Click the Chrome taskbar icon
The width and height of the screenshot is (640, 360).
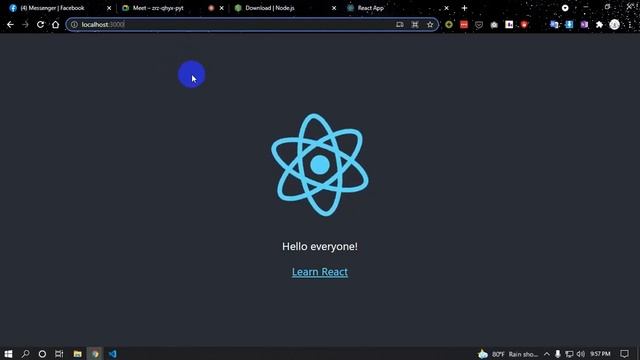[x=95, y=353]
